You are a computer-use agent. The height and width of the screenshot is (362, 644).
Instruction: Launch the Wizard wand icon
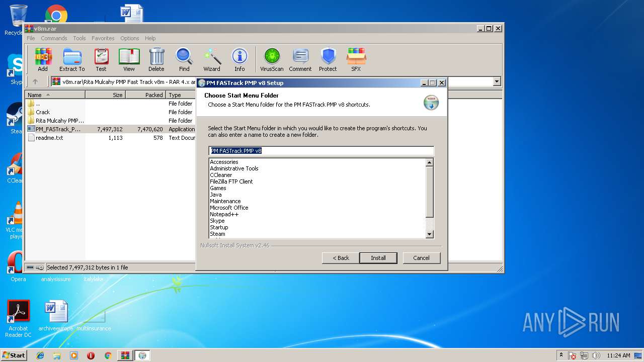pyautogui.click(x=212, y=60)
